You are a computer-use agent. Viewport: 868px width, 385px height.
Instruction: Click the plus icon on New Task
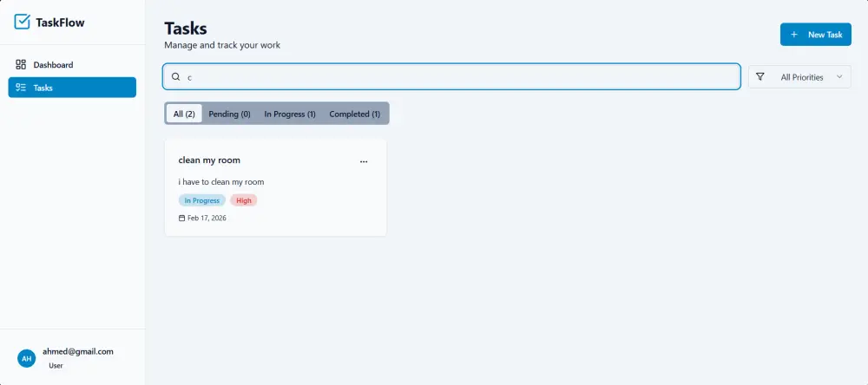pos(794,35)
